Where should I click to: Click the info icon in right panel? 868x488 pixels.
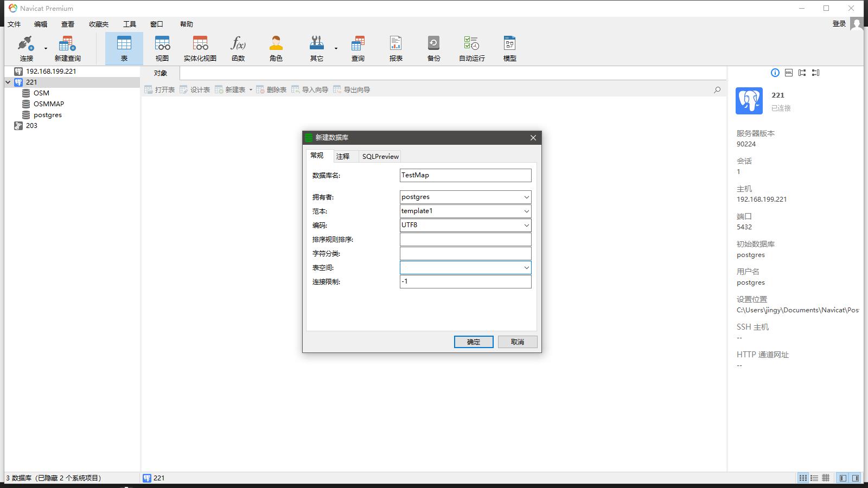[775, 73]
